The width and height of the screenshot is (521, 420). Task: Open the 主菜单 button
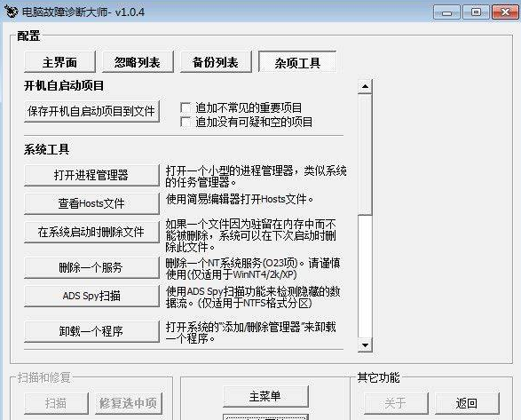pos(265,396)
